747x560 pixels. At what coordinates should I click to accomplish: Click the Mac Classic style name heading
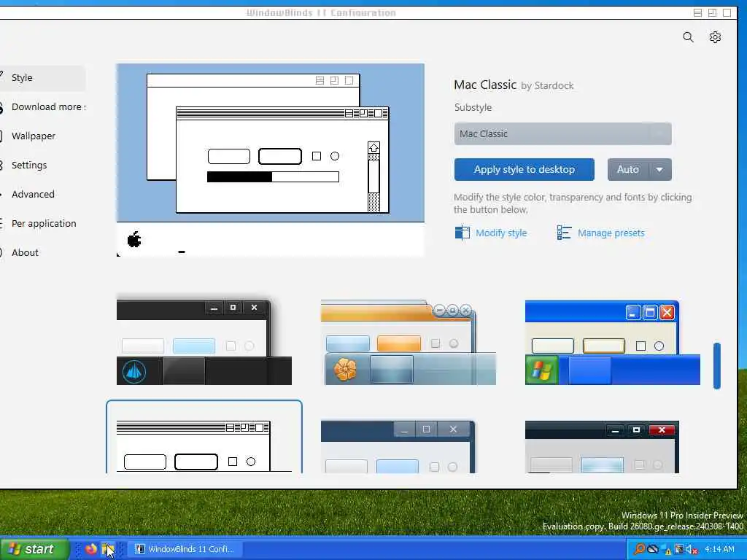point(485,85)
